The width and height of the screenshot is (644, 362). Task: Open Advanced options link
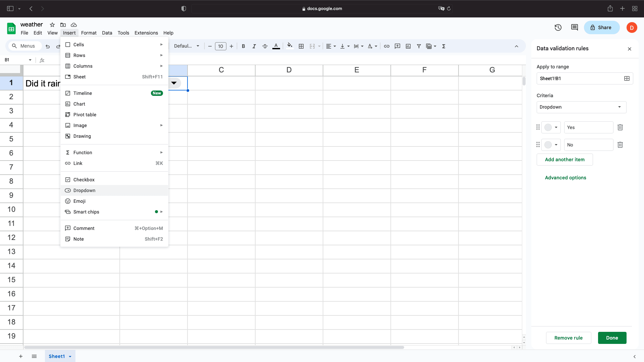point(566,178)
